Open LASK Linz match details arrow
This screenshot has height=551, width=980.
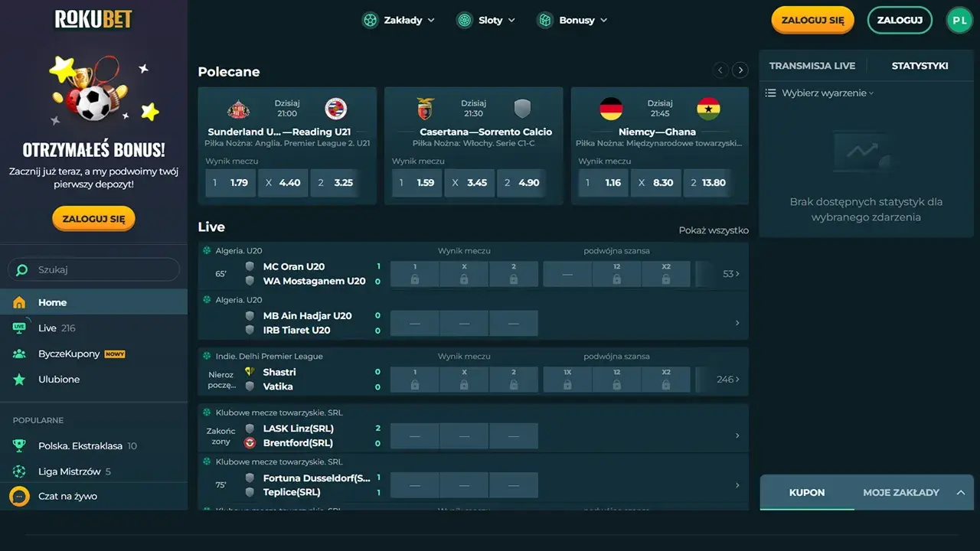[x=737, y=435]
